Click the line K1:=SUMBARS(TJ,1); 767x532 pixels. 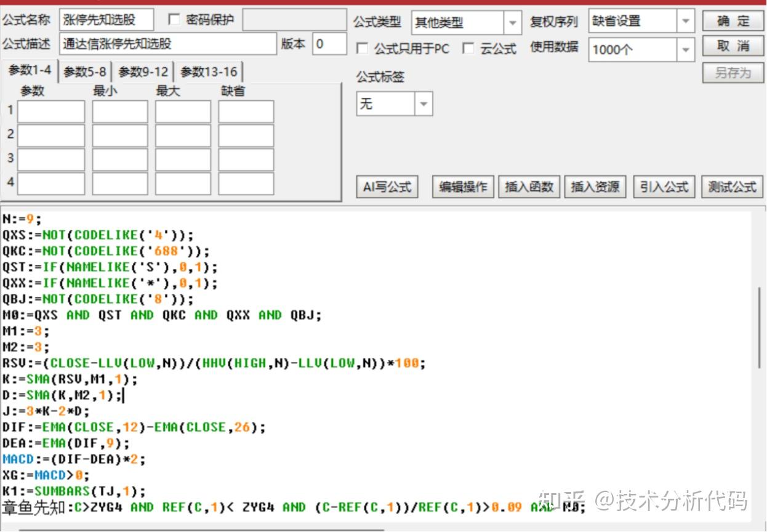(x=74, y=491)
